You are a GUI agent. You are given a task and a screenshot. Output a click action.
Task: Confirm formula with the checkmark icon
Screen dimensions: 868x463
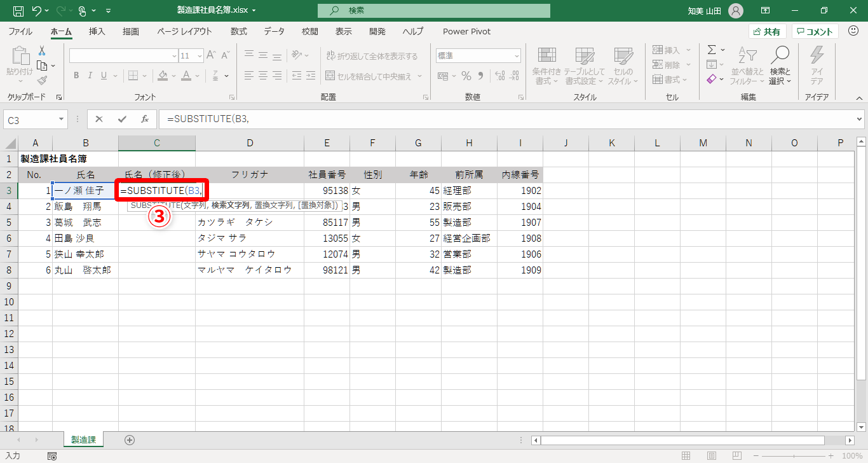tap(122, 119)
